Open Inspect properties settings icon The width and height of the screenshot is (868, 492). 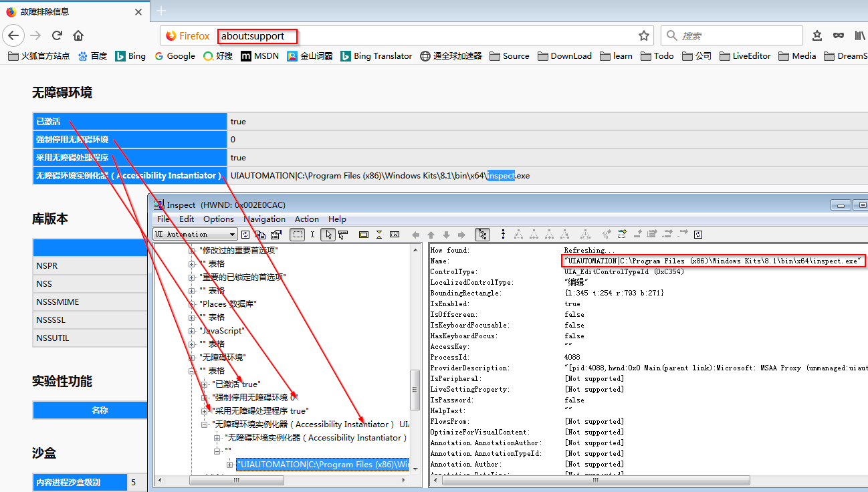tap(276, 235)
